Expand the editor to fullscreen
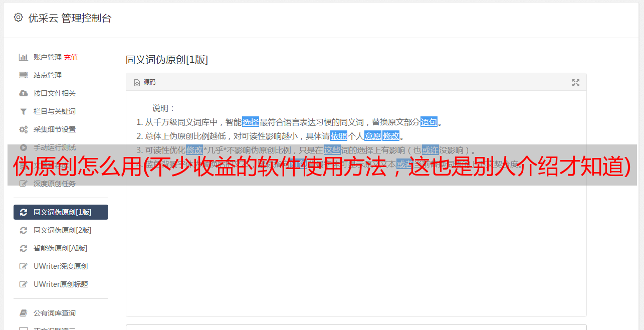Viewport: 644px width, 330px height. (576, 83)
